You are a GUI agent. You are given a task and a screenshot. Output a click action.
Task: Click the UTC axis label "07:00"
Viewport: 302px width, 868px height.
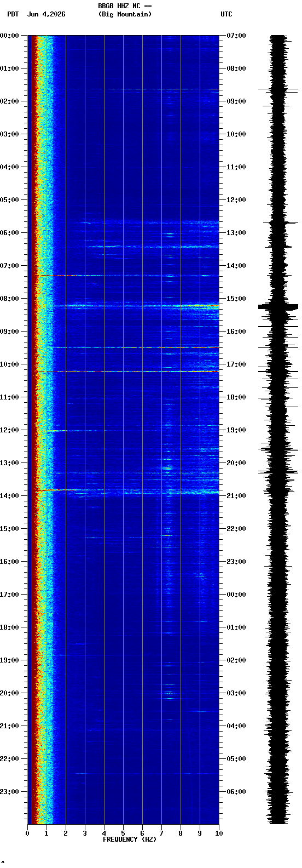tap(236, 36)
